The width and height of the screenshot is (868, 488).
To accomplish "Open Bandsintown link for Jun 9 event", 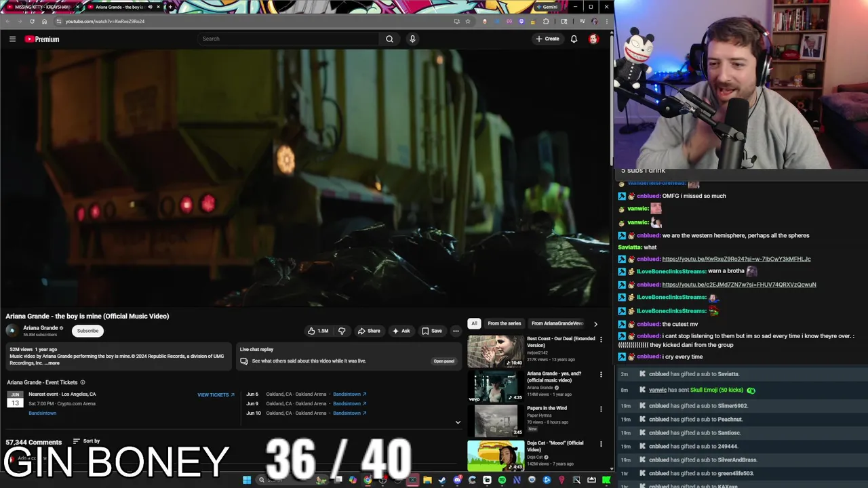I will 349,403.
